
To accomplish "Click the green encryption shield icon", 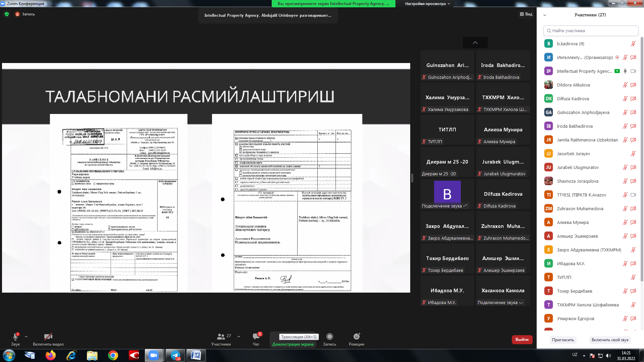I will point(7,14).
